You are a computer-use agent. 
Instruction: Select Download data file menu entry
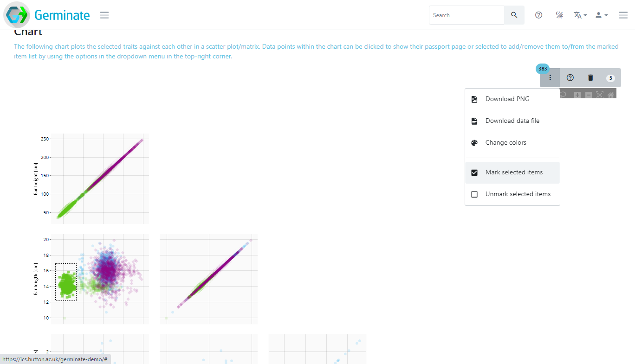pyautogui.click(x=512, y=121)
